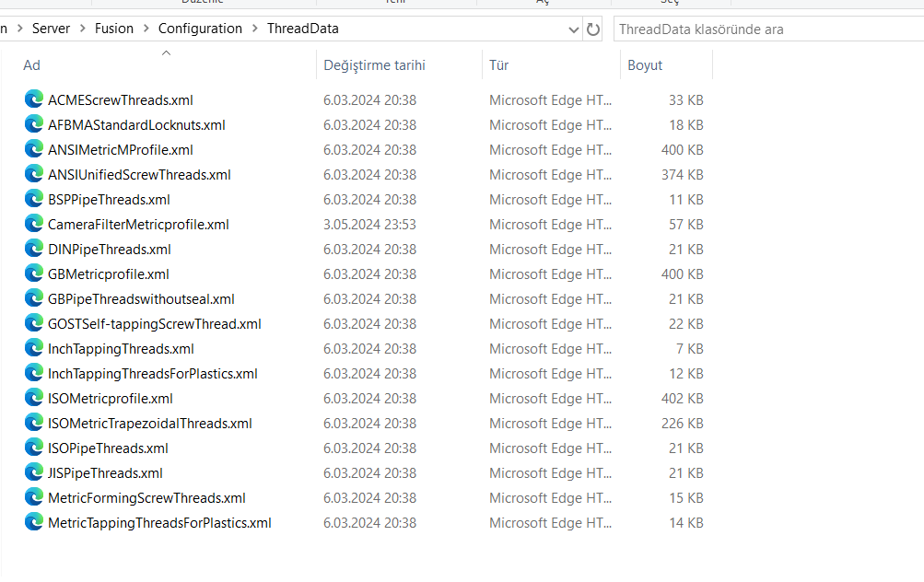
Task: Click inside the ThreadData search box
Action: [765, 29]
